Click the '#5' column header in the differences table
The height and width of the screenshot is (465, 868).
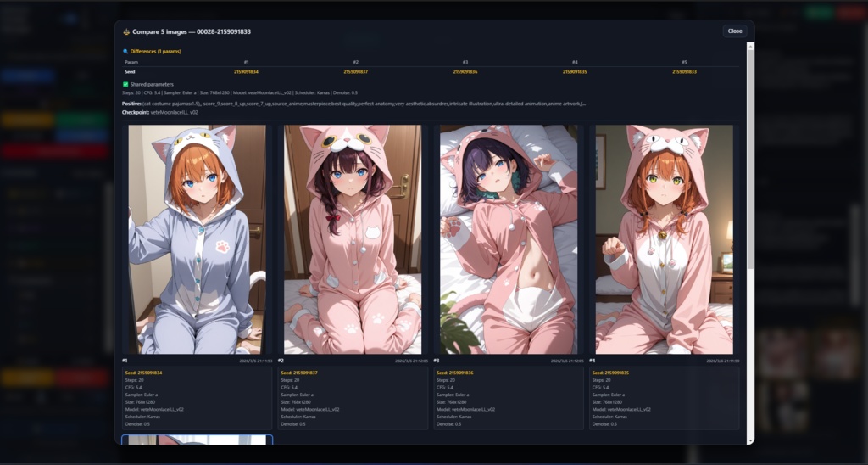click(684, 62)
